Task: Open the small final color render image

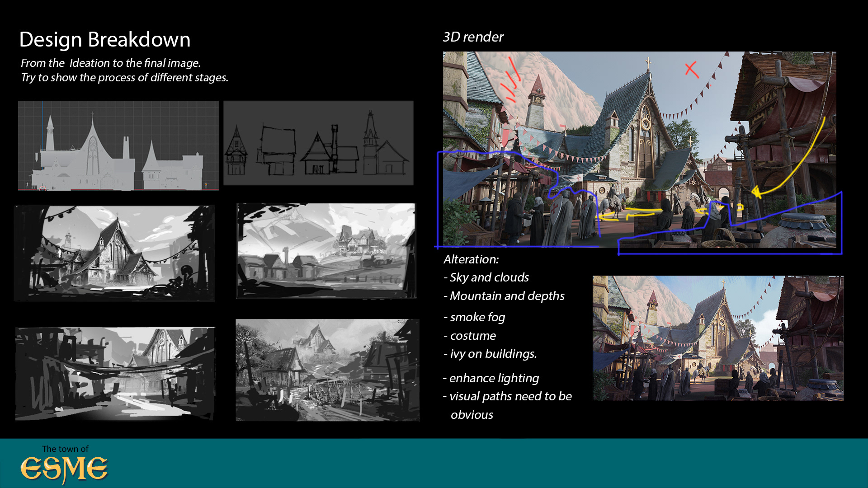Action: (717, 338)
